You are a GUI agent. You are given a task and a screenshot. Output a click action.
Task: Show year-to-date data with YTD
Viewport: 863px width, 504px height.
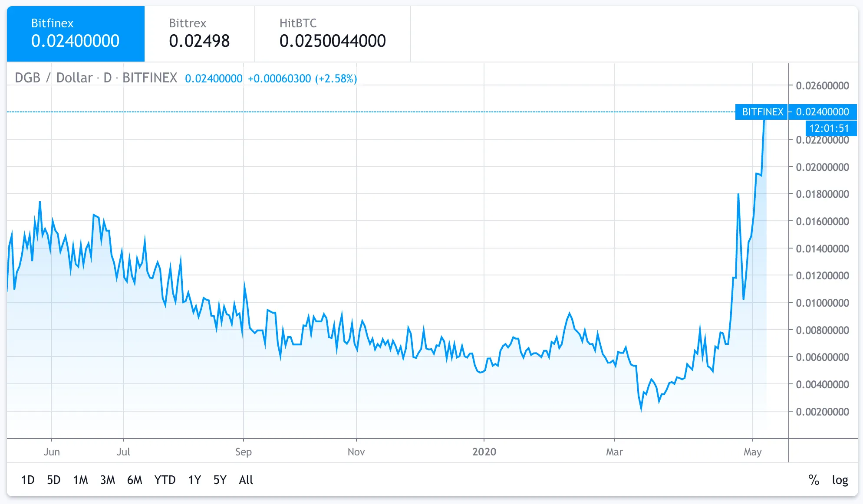(x=165, y=480)
